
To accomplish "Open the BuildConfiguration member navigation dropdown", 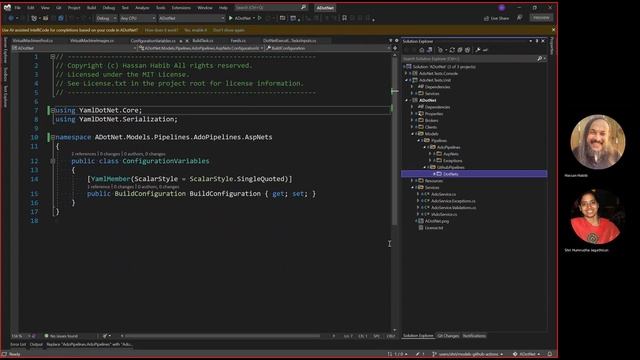I will pyautogui.click(x=327, y=48).
